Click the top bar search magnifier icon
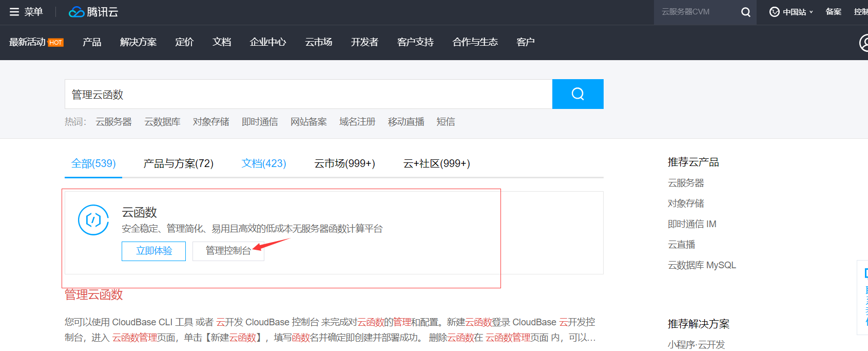The height and width of the screenshot is (351, 868). point(746,12)
